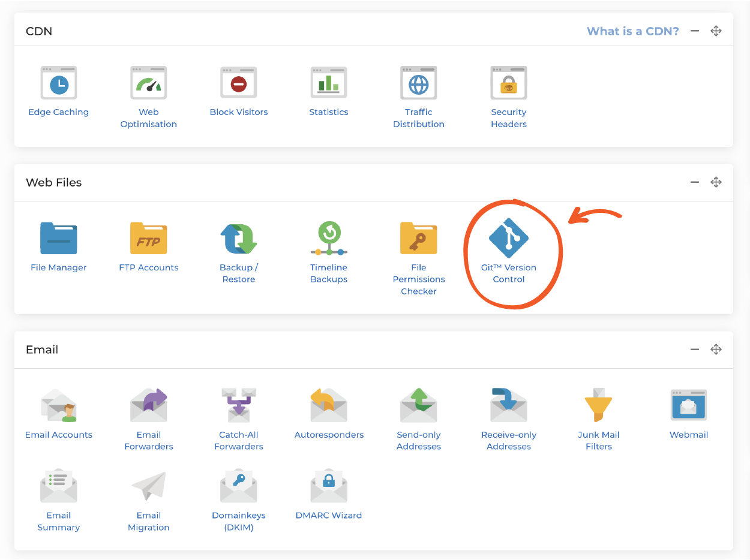Open the Catch-All Forwarders icon
750x560 pixels.
point(239,405)
